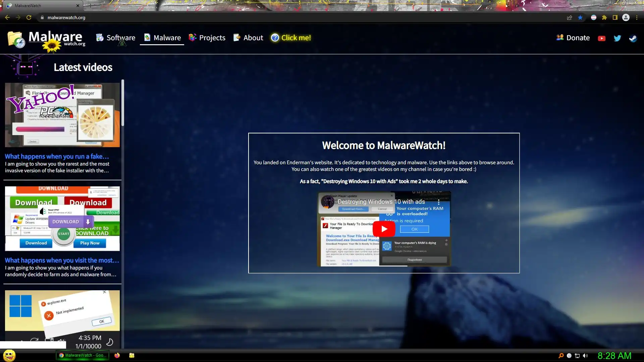Play the Destroying Windows 10 video

point(384,229)
